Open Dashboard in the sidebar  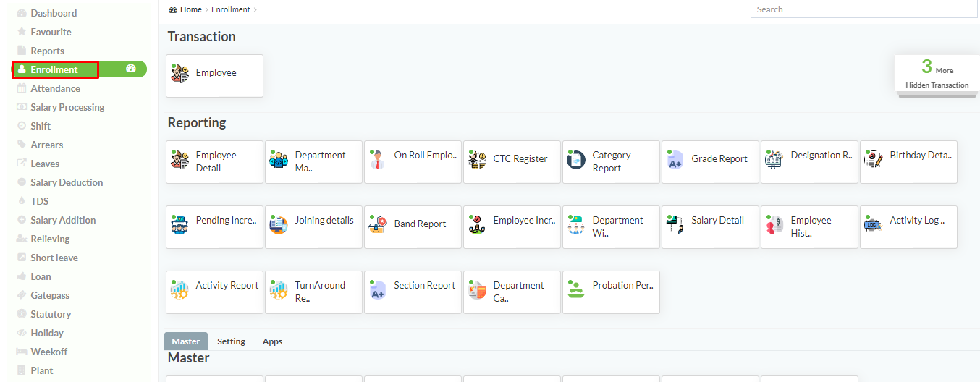coord(54,13)
